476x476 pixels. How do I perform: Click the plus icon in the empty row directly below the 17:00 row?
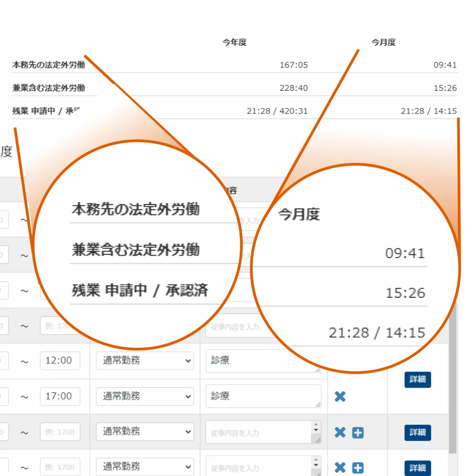click(358, 432)
